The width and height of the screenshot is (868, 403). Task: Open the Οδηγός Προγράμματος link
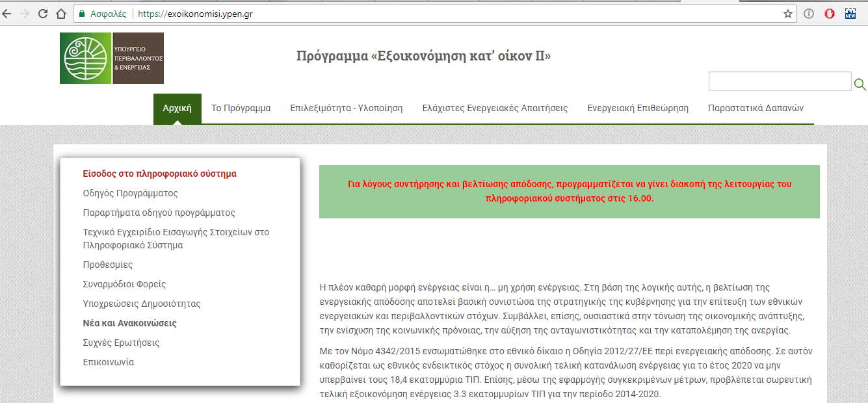[x=131, y=193]
